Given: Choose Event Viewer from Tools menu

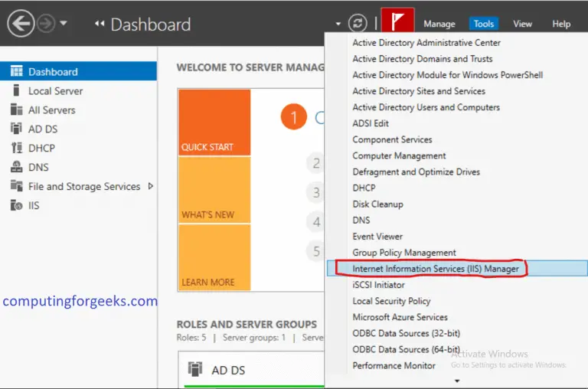Looking at the screenshot, I should coord(377,237).
